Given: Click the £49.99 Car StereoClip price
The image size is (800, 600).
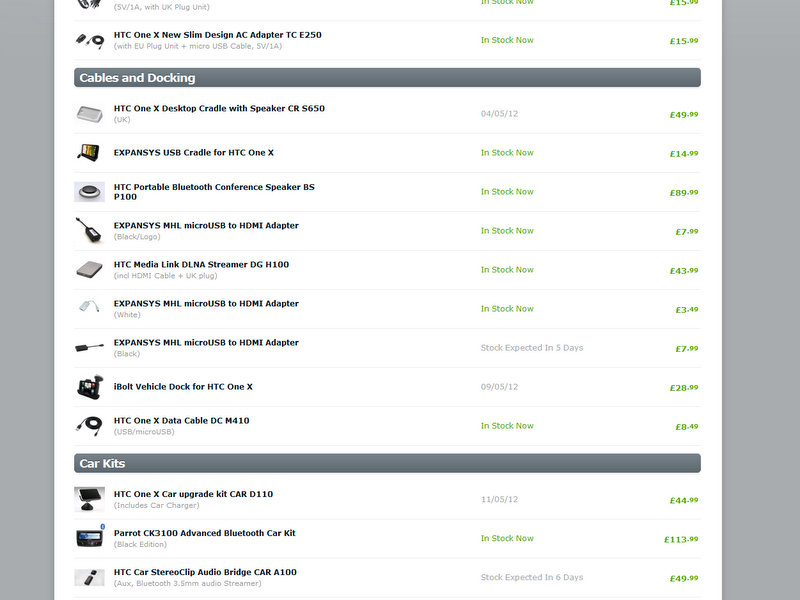Looking at the screenshot, I should pyautogui.click(x=684, y=578).
